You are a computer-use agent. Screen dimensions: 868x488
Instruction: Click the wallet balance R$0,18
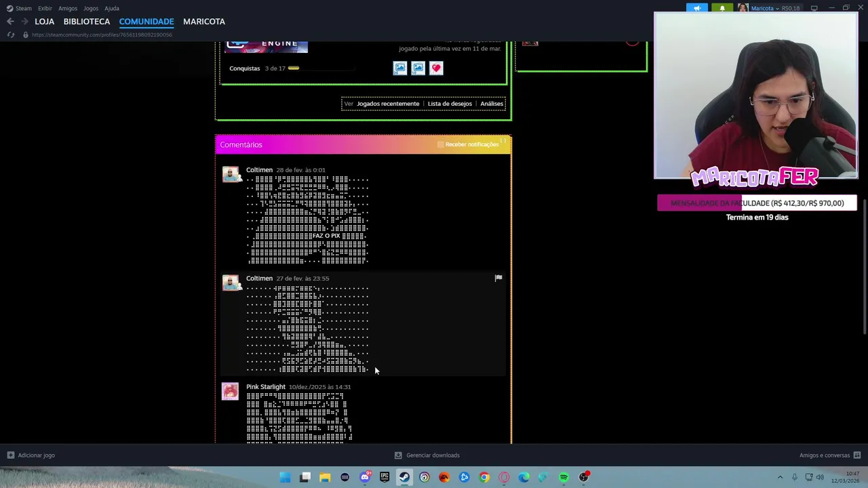[791, 9]
